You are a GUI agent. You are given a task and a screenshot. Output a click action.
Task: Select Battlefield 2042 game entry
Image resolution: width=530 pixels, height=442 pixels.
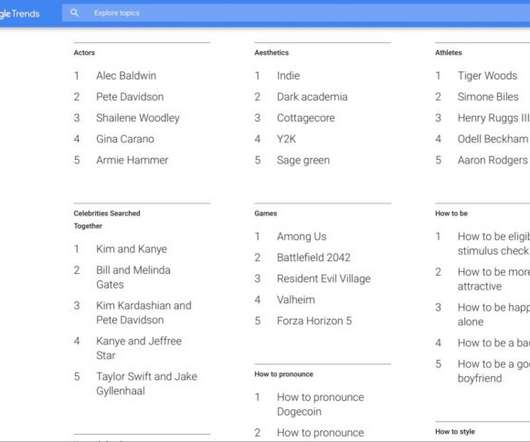[313, 257]
